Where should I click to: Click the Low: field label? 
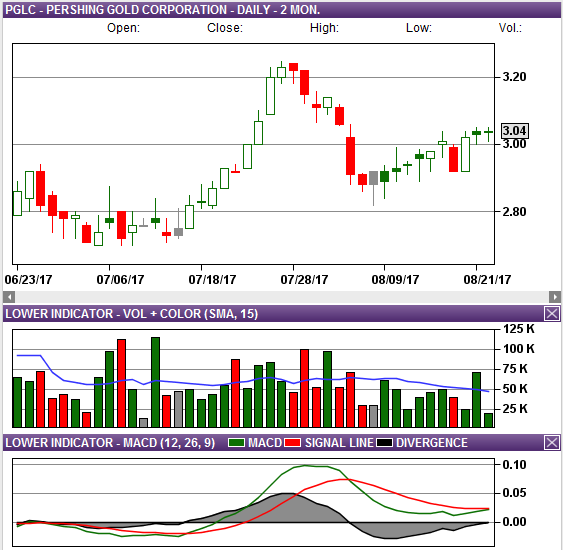[x=419, y=28]
